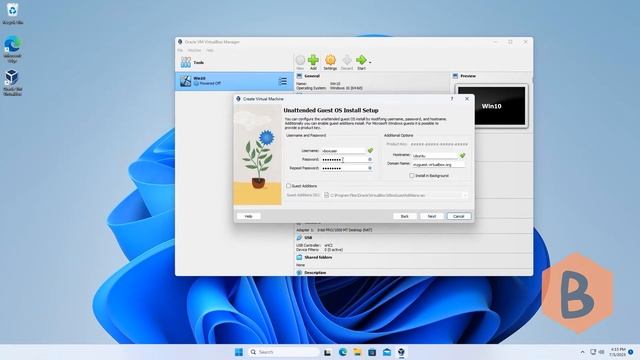This screenshot has width=640, height=360.
Task: Open the Mail app from the taskbar
Action: (387, 352)
